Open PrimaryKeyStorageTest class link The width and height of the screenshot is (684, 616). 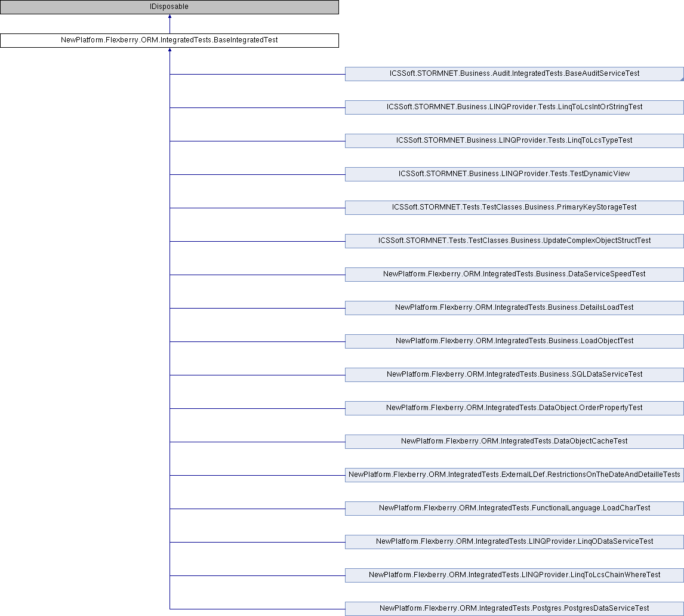click(514, 208)
